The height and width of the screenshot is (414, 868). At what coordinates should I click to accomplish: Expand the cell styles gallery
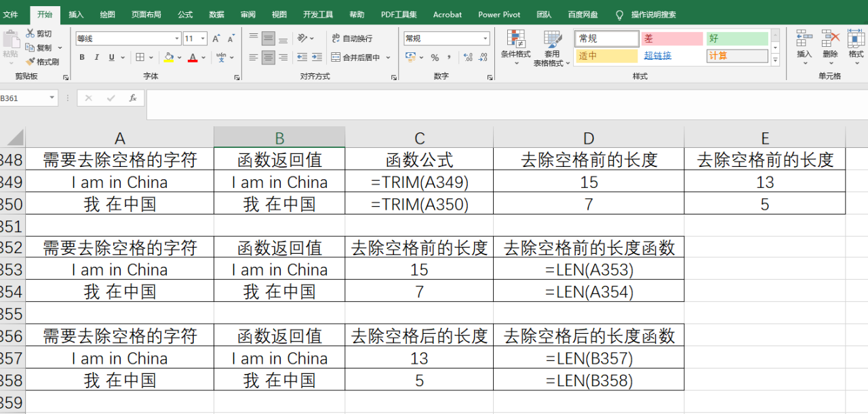coord(775,60)
